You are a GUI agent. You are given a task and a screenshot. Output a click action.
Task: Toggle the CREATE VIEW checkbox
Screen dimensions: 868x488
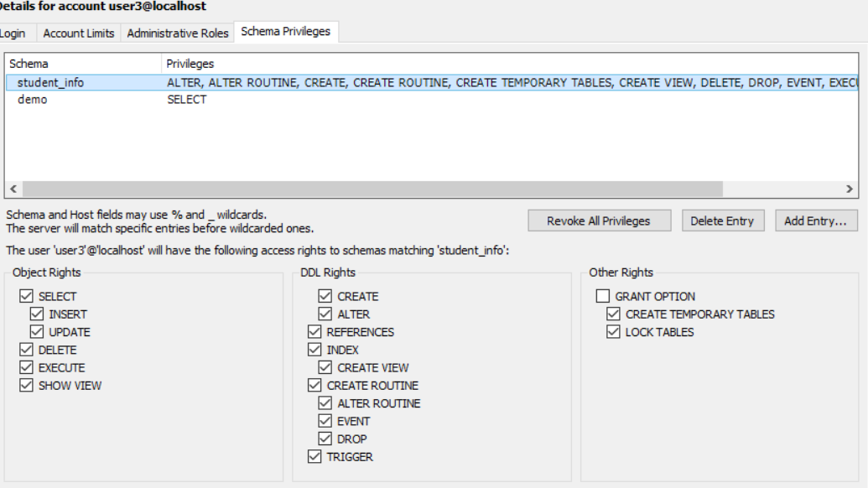325,367
